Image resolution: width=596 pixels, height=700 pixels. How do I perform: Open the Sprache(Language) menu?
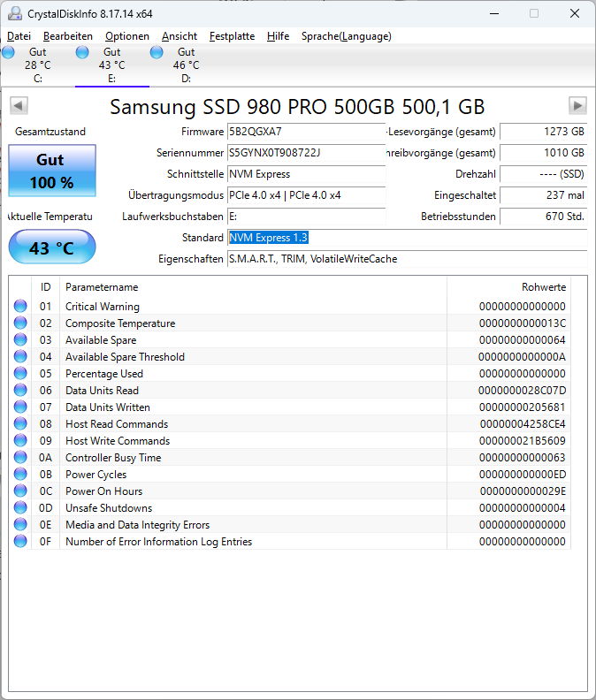347,36
